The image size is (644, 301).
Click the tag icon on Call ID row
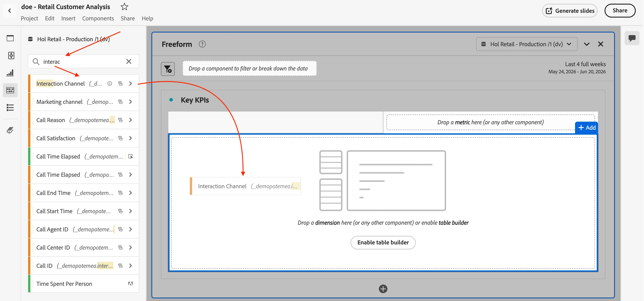pos(120,265)
